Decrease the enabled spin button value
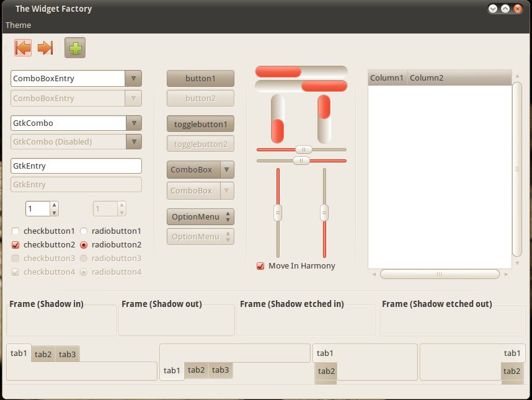This screenshot has height=400, width=532. click(55, 213)
